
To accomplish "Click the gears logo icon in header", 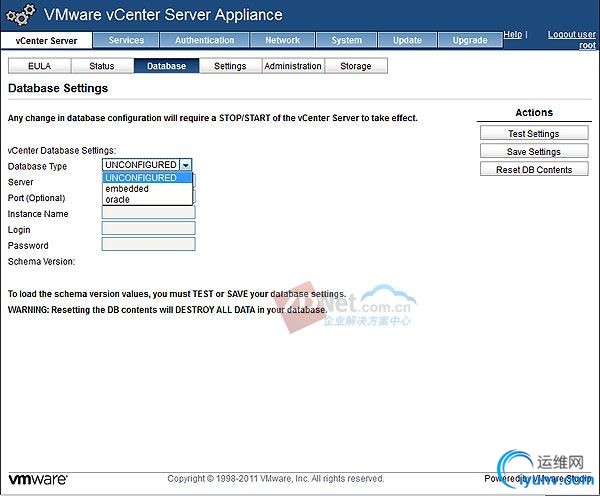I will pos(20,15).
